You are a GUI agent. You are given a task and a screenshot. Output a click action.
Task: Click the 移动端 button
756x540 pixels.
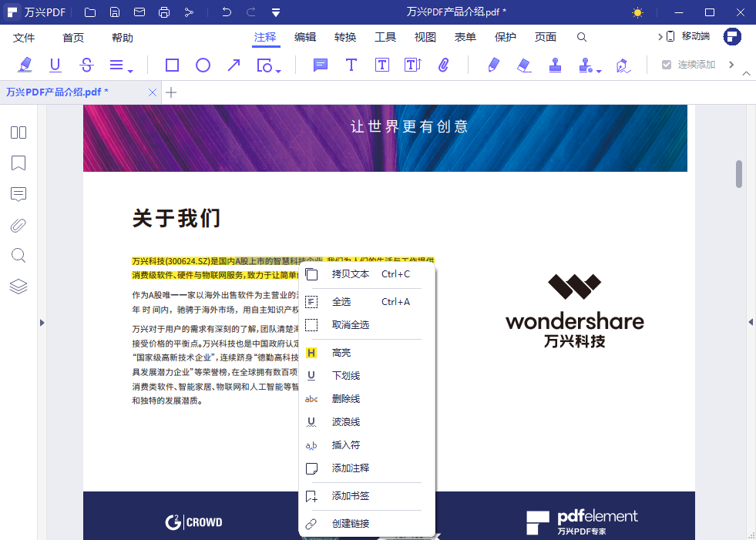coord(688,36)
